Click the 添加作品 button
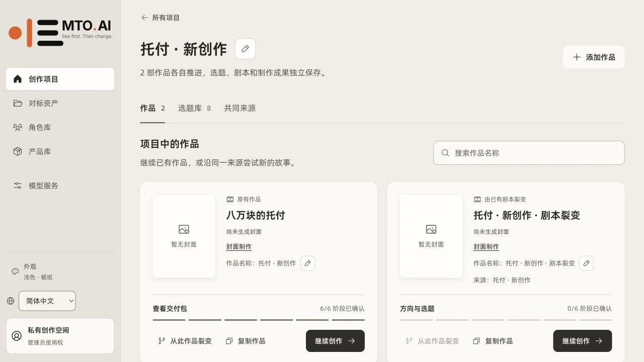This screenshot has height=362, width=644. pyautogui.click(x=594, y=57)
